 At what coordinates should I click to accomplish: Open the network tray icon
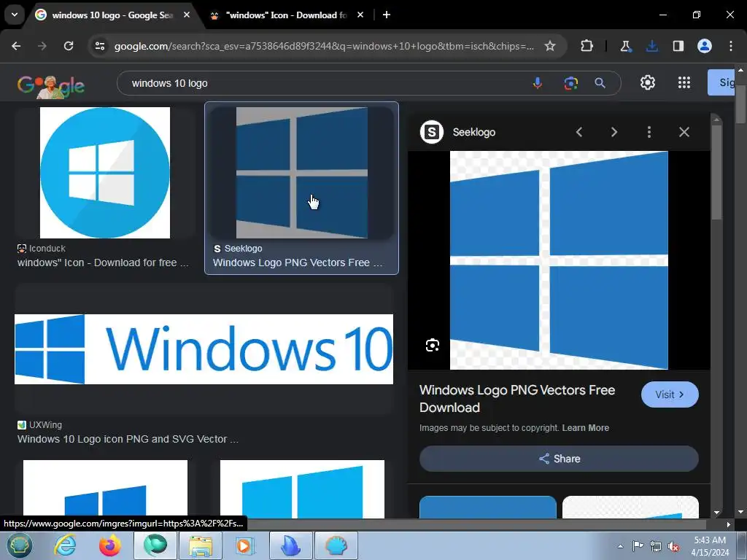(656, 546)
